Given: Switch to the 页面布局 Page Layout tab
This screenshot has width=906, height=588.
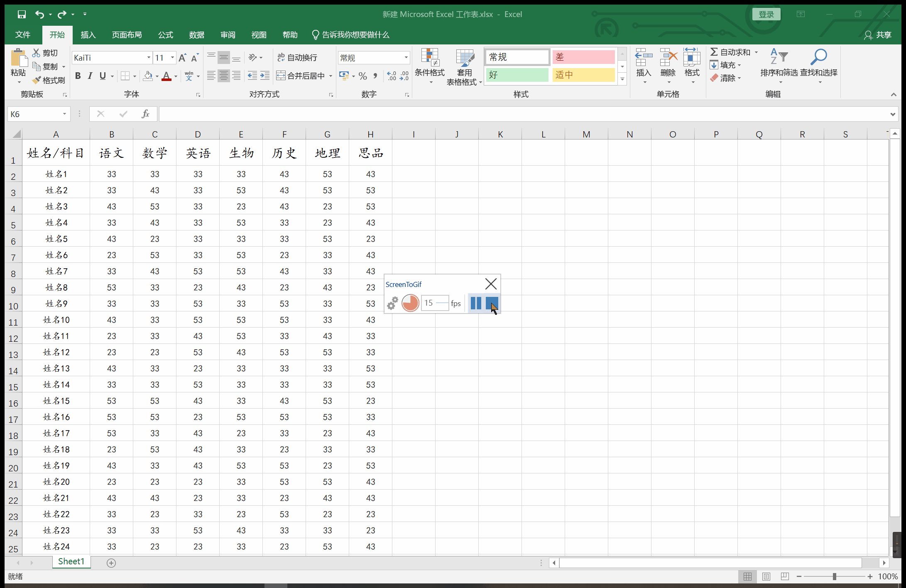Looking at the screenshot, I should tap(127, 35).
